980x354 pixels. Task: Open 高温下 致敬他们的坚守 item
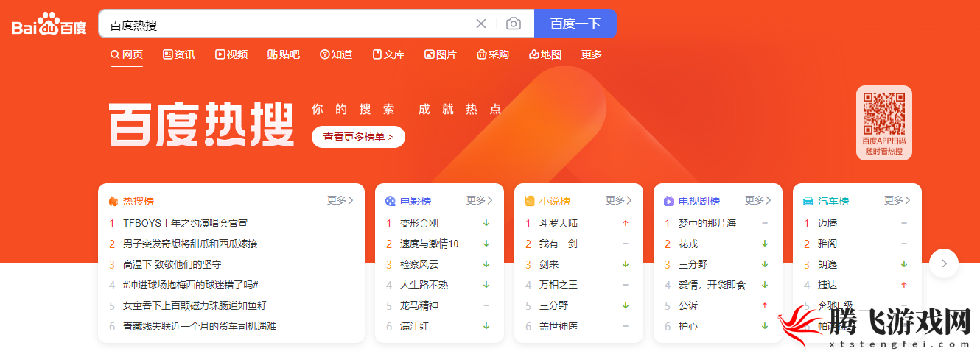click(x=172, y=264)
